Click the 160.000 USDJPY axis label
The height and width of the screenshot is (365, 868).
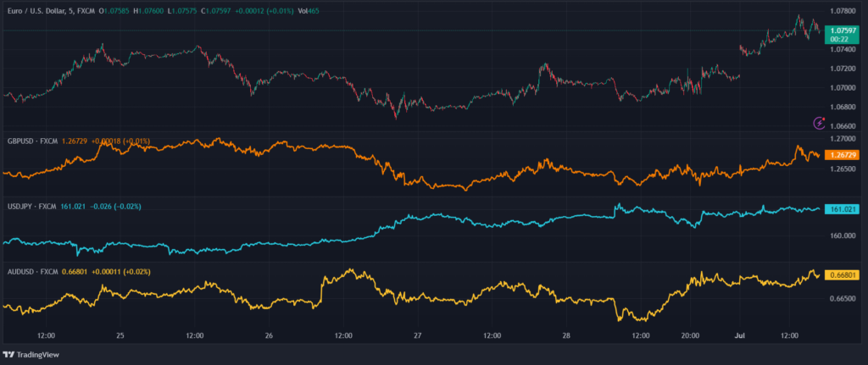tap(844, 235)
